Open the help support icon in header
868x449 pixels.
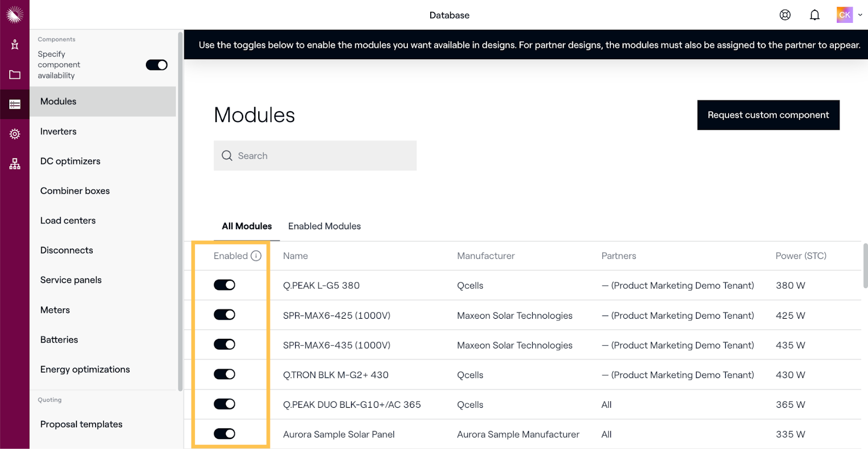785,15
